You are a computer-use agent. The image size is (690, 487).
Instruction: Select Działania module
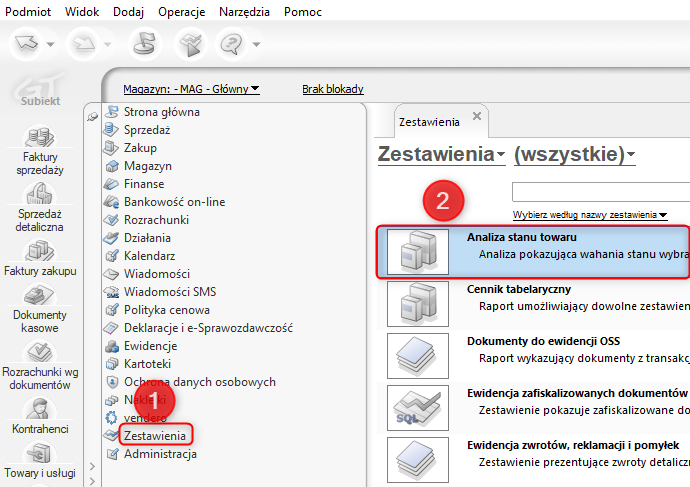tap(147, 238)
